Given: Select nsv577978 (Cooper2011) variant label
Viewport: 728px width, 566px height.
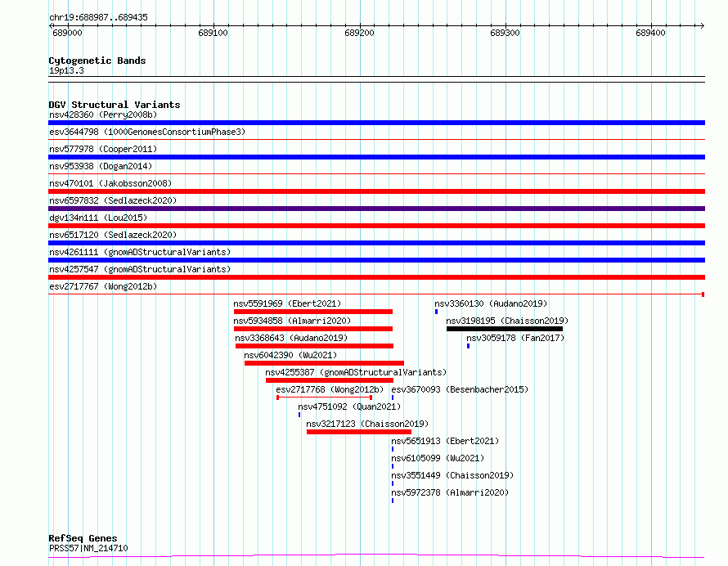Looking at the screenshot, I should point(103,149).
